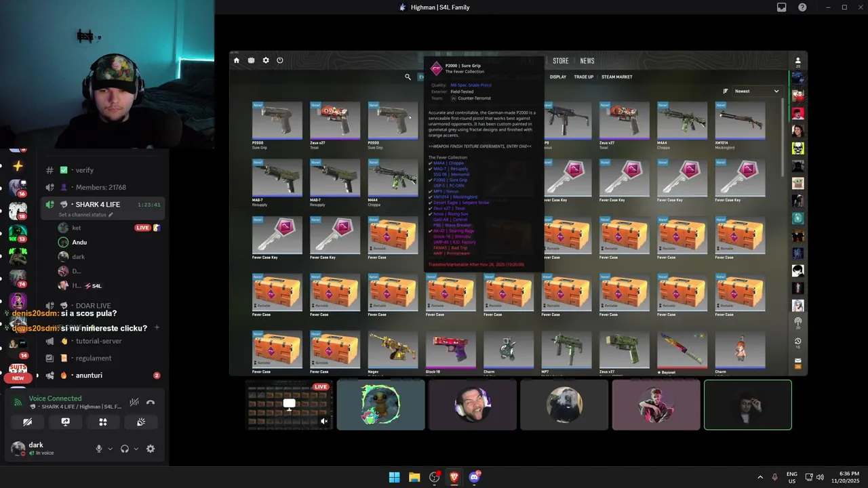The width and height of the screenshot is (868, 488).
Task: Unmute the live stream preview
Action: [x=324, y=421]
